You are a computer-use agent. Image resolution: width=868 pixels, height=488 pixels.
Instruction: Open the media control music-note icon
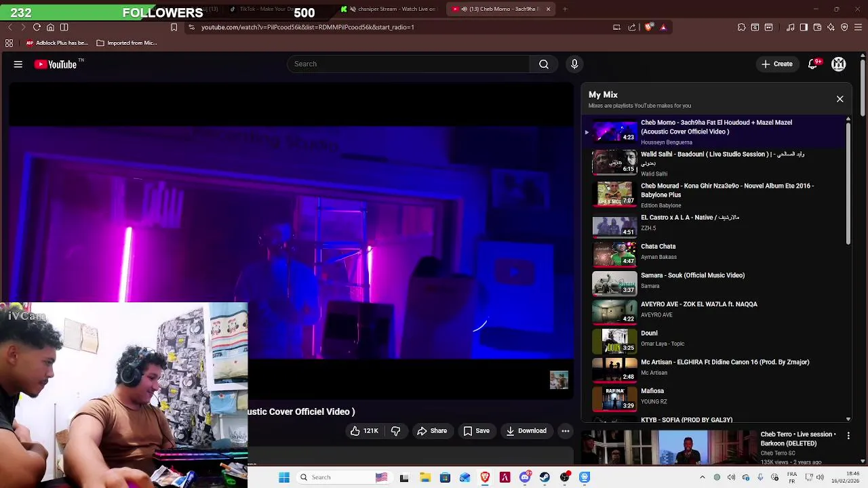click(x=790, y=27)
